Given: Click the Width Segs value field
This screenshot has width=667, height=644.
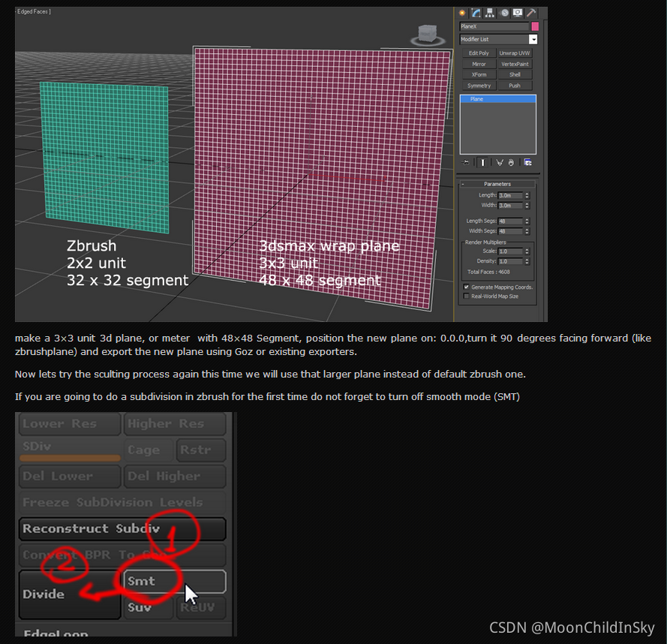Looking at the screenshot, I should [x=510, y=231].
